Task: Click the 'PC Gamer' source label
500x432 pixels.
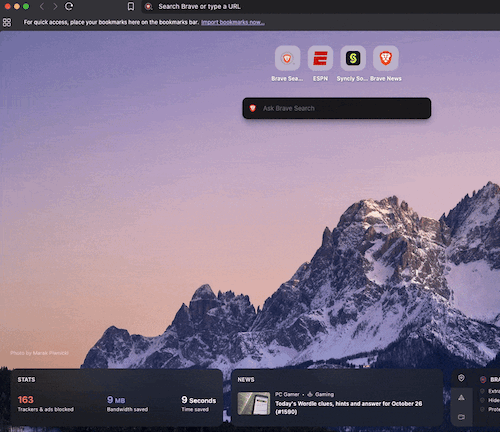Action: pos(287,394)
